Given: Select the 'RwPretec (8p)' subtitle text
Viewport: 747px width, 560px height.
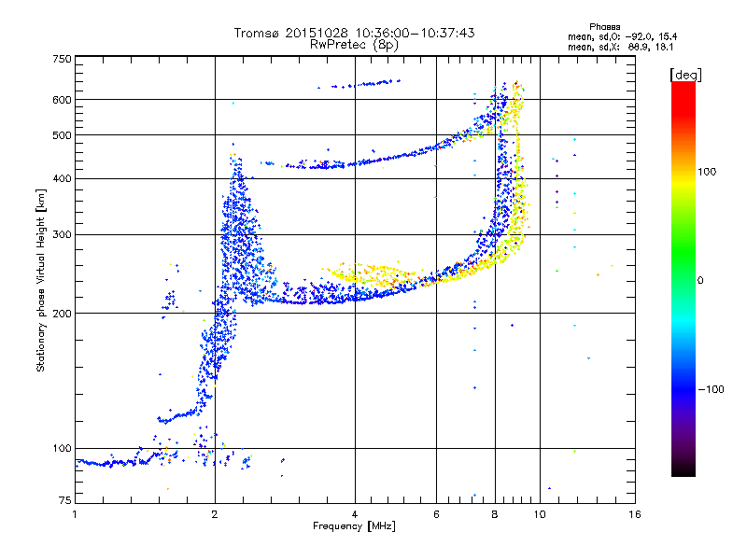Looking at the screenshot, I should coord(354,45).
